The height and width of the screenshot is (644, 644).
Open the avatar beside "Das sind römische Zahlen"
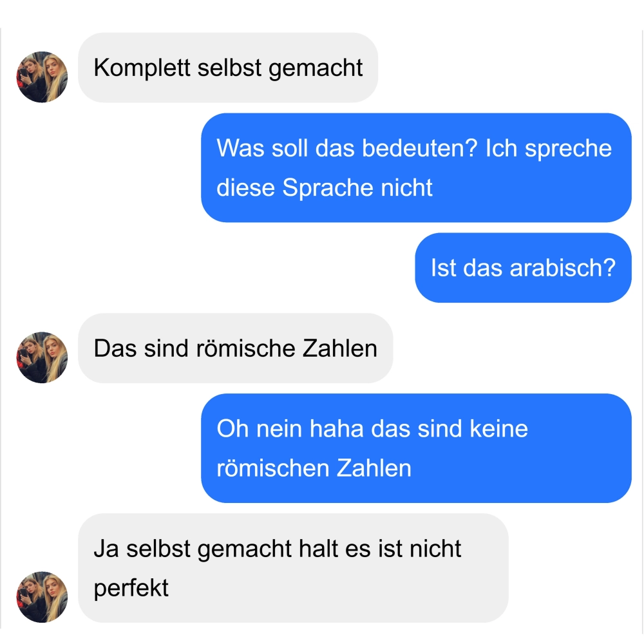coord(42,357)
